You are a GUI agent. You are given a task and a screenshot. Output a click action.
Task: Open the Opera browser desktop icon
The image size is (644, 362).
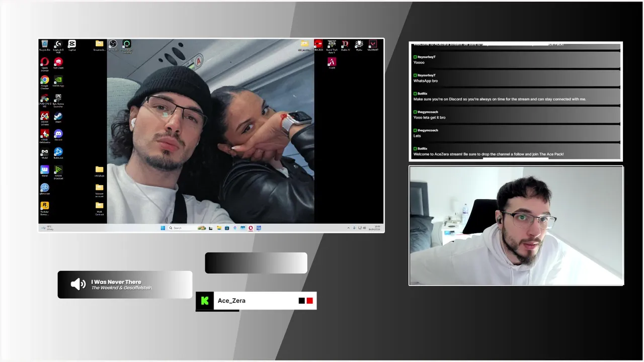point(45,64)
